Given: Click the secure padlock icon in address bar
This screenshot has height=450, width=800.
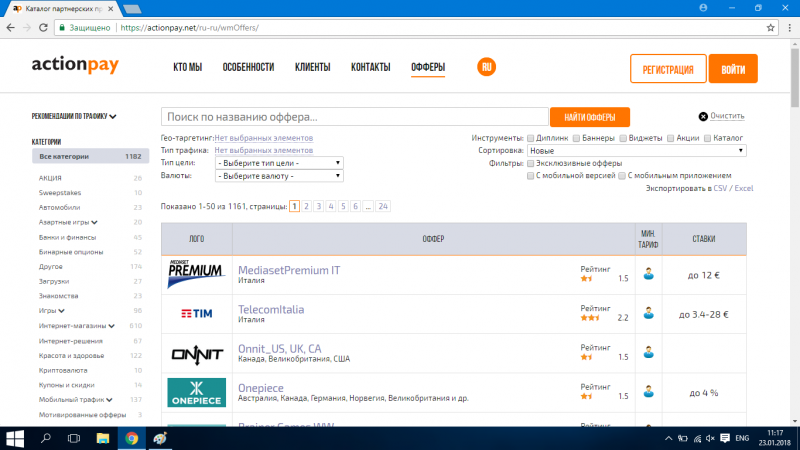Looking at the screenshot, I should click(x=62, y=28).
